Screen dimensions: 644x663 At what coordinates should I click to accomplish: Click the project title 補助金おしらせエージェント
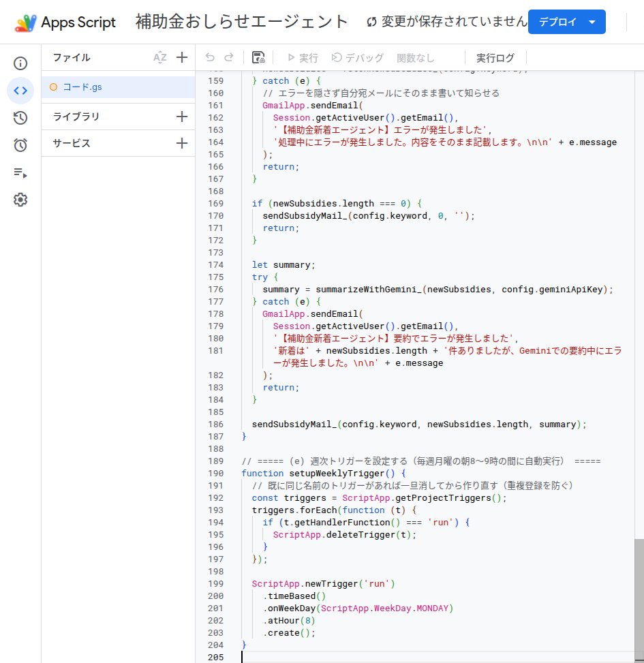pos(242,22)
